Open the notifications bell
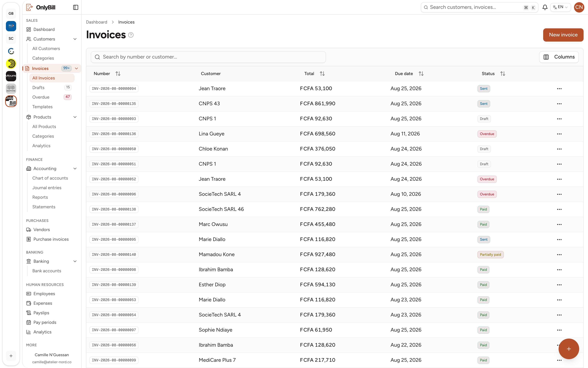 click(545, 7)
